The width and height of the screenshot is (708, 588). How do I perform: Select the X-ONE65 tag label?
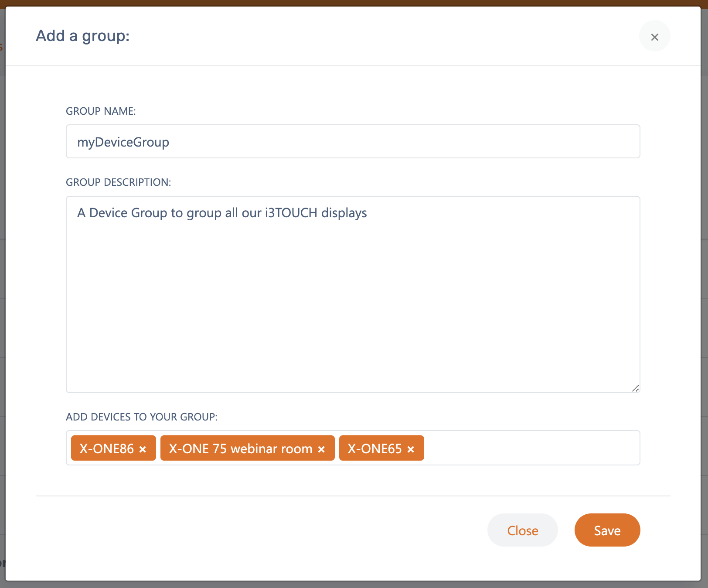point(374,448)
